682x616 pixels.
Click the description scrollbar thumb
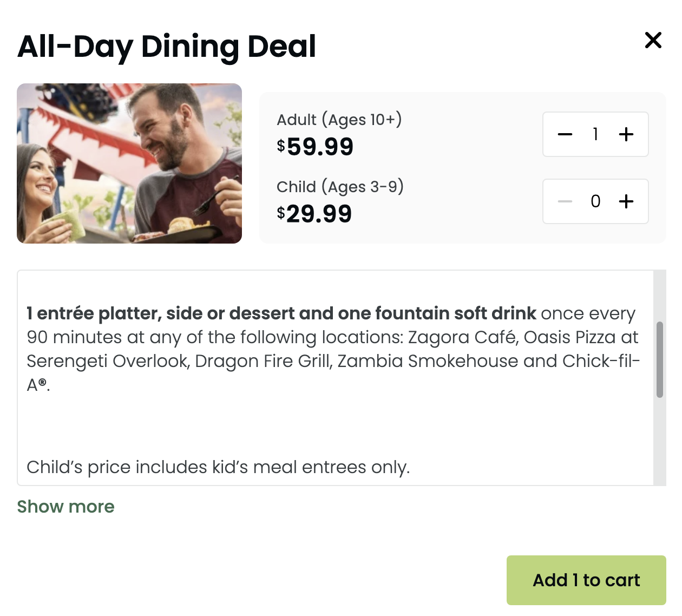coord(659,359)
